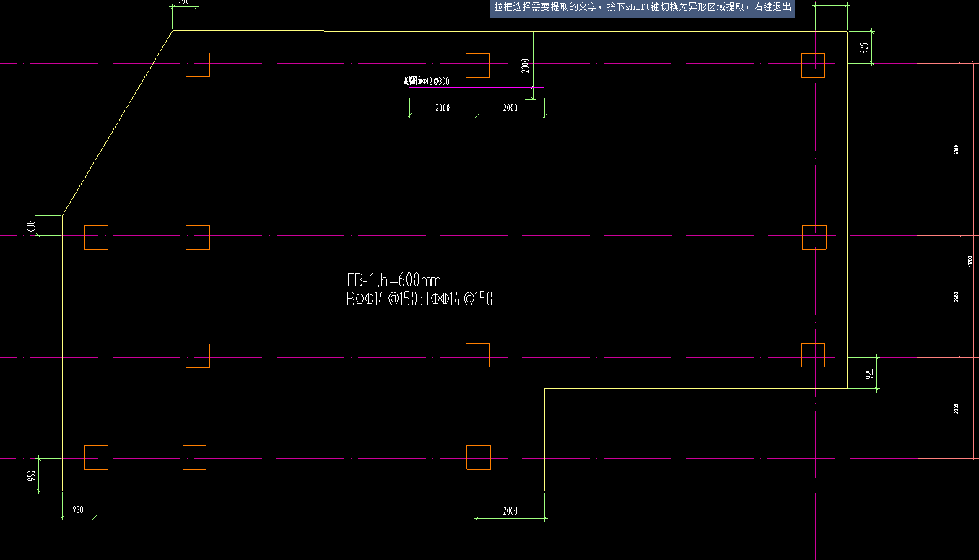Select the "Φ12@300" additional rebar annotation

coord(427,81)
